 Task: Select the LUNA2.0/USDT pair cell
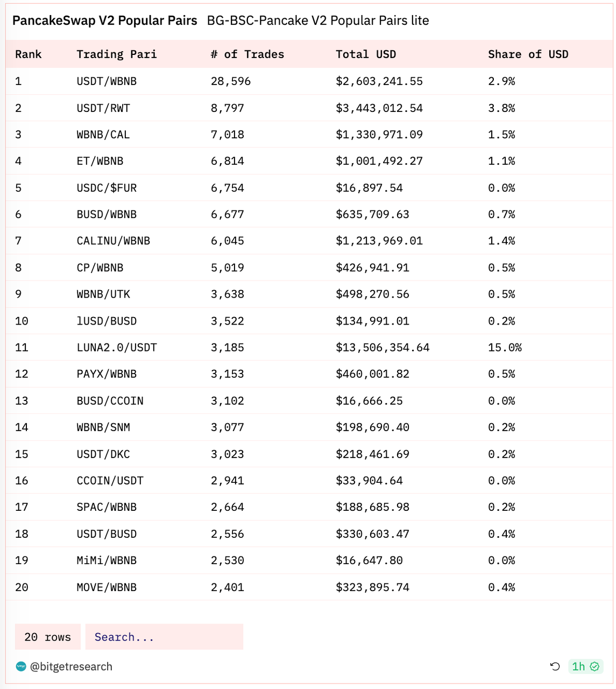pyautogui.click(x=117, y=347)
